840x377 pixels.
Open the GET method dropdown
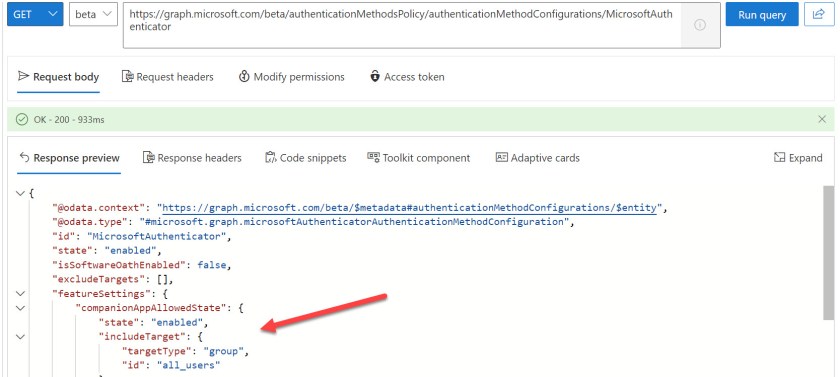pos(35,14)
